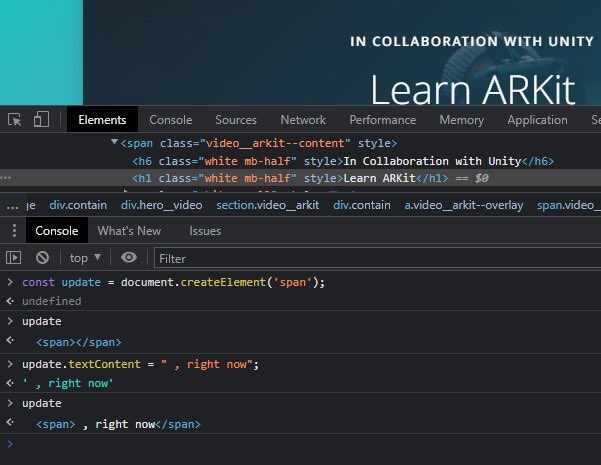Show the console sidebar icon
This screenshot has height=465, width=601.
click(13, 257)
